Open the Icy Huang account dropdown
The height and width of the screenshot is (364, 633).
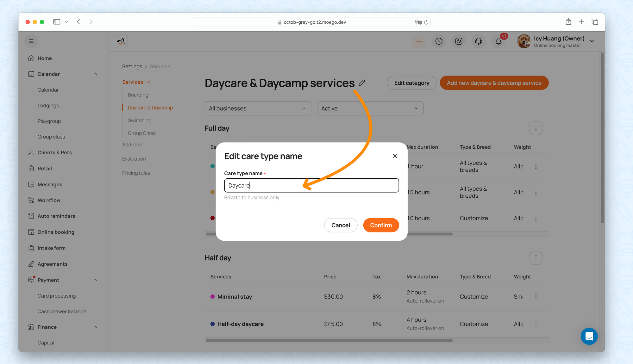click(592, 41)
